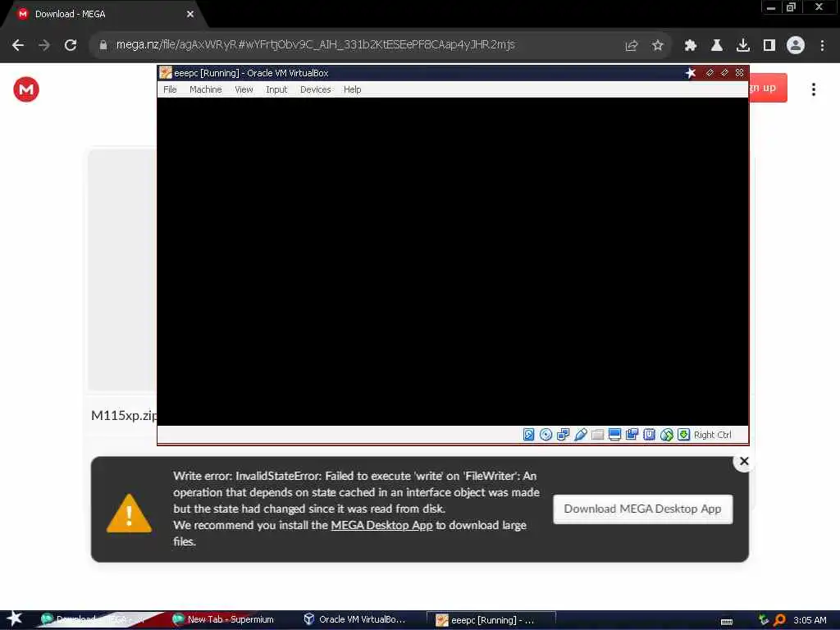
Task: Switch to eeepc [Running] taskbar item
Action: point(491,620)
